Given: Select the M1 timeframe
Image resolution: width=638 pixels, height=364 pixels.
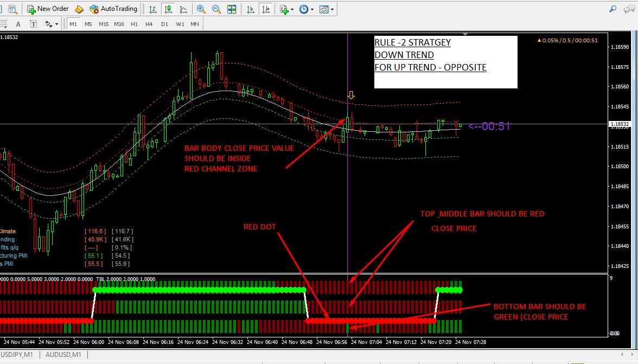Looking at the screenshot, I should (73, 24).
